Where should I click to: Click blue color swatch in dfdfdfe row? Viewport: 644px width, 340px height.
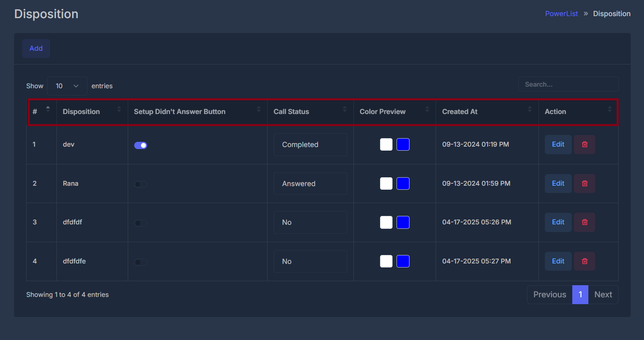[x=403, y=261]
